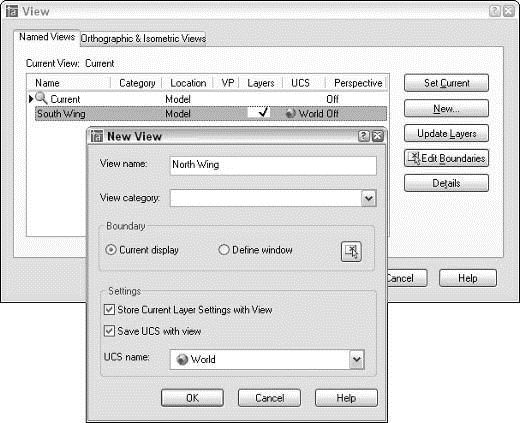Image resolution: width=520 pixels, height=423 pixels.
Task: Click the Update Layers button
Action: tap(446, 133)
